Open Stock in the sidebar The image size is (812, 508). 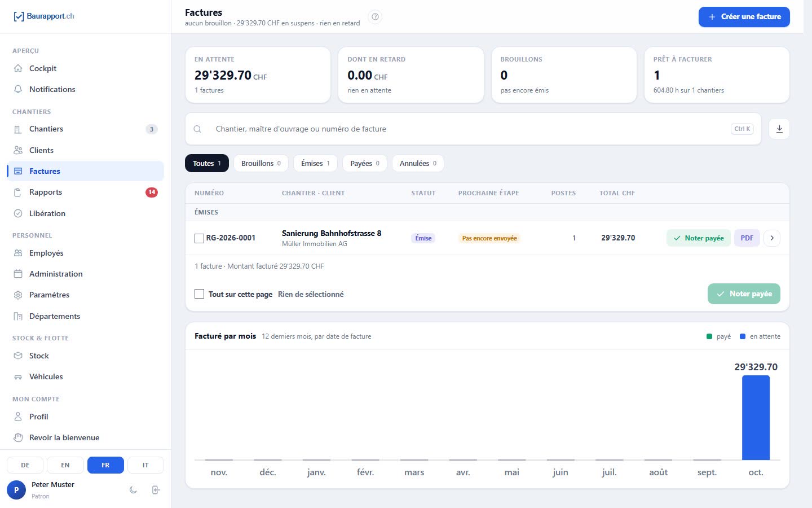pyautogui.click(x=85, y=356)
